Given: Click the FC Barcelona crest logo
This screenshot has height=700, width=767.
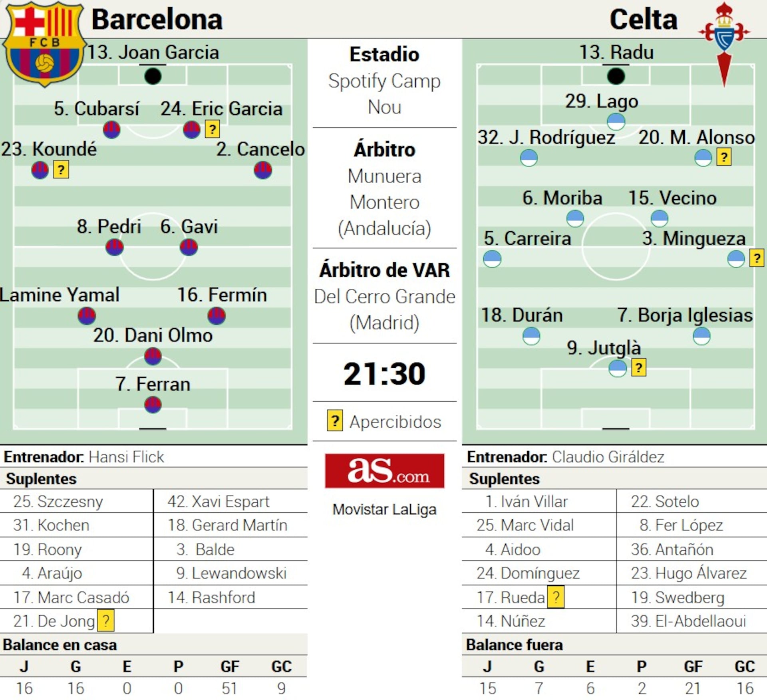Looking at the screenshot, I should tap(44, 43).
